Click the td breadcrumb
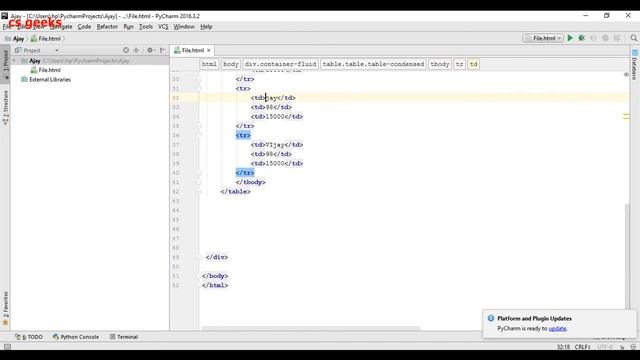640x360 pixels. coord(473,64)
